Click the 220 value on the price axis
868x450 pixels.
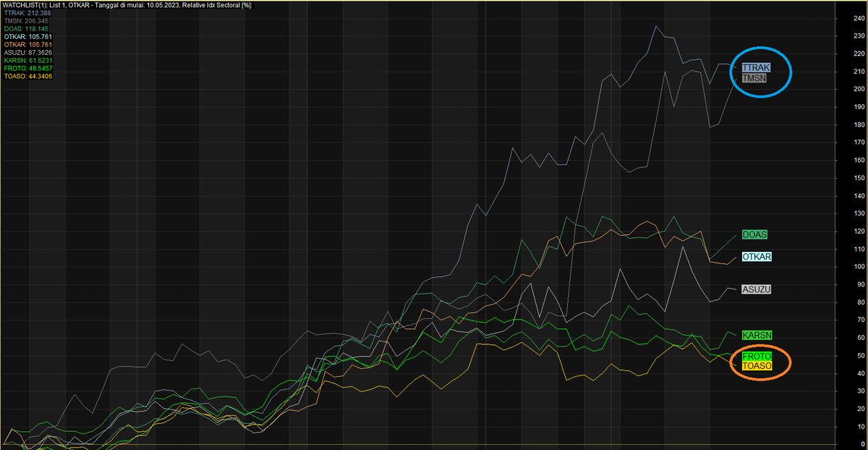[x=859, y=54]
